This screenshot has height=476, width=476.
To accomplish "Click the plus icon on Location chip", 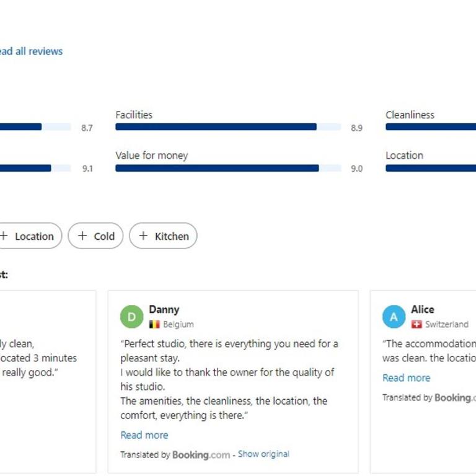I will [4, 236].
